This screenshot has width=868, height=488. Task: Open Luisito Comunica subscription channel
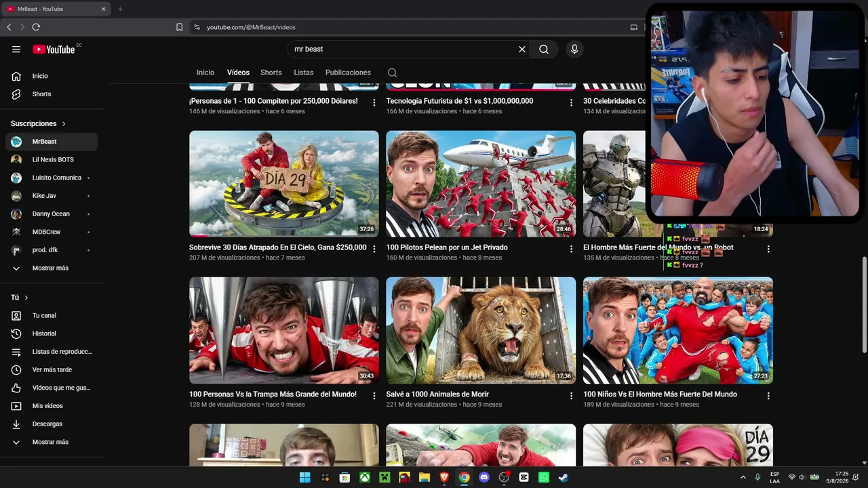52,178
